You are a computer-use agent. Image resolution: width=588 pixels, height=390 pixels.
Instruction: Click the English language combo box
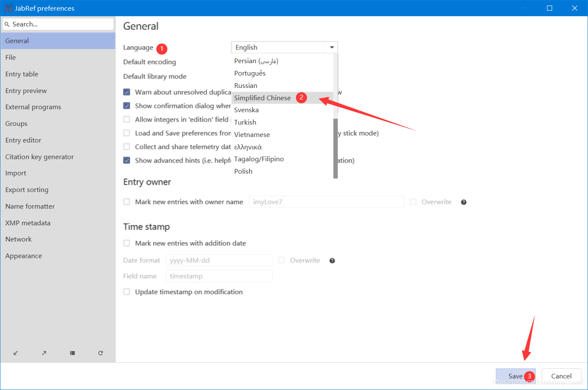[x=284, y=47]
